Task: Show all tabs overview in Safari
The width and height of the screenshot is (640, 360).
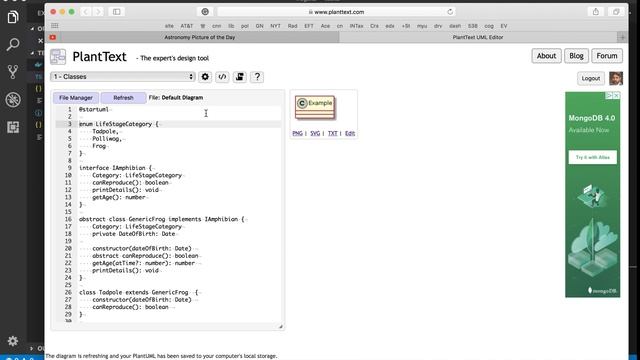Action: click(616, 12)
